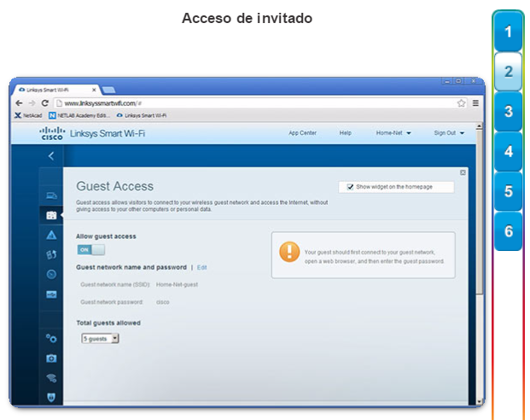Open the Wireless settings icon

coord(51,377)
